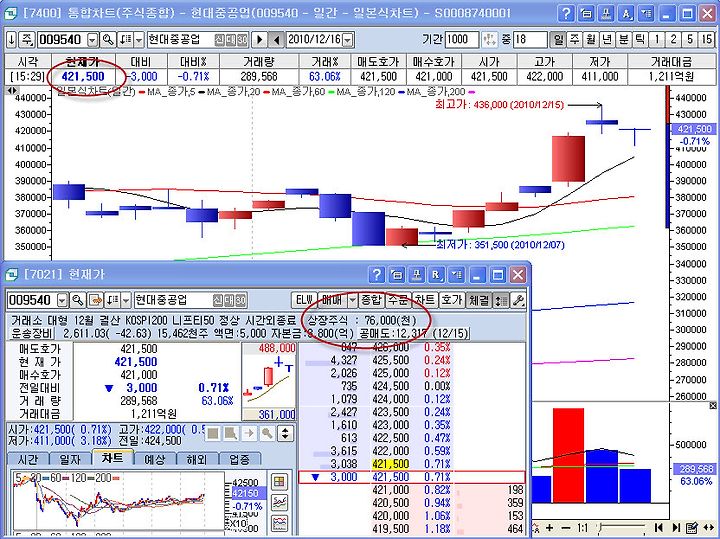Click the grid layout icon beside mini chart
This screenshot has width=720, height=539.
280,482
